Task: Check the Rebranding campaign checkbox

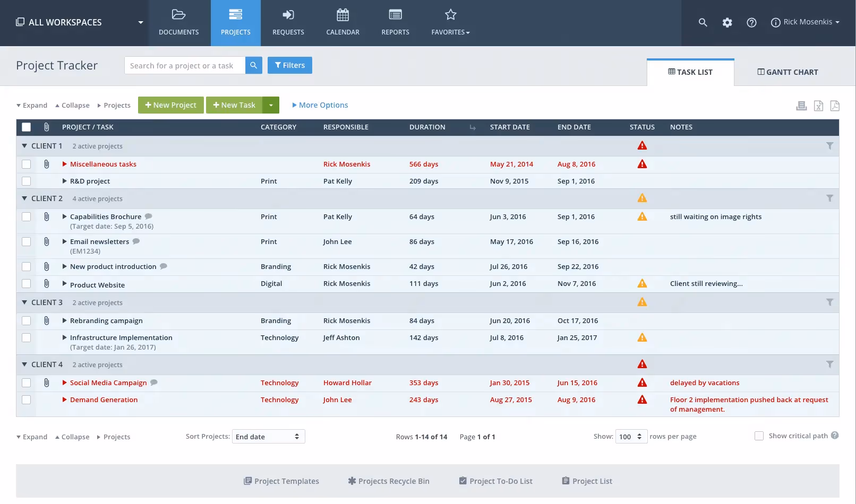Action: [26, 320]
